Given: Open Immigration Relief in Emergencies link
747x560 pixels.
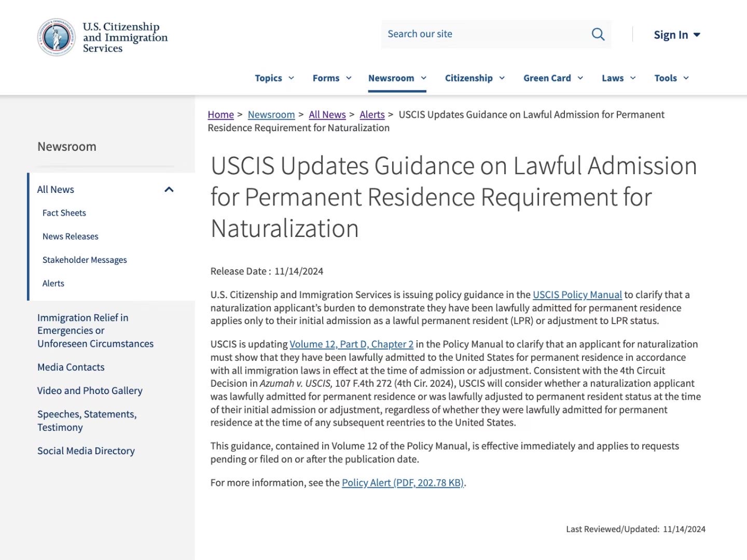Looking at the screenshot, I should click(95, 331).
